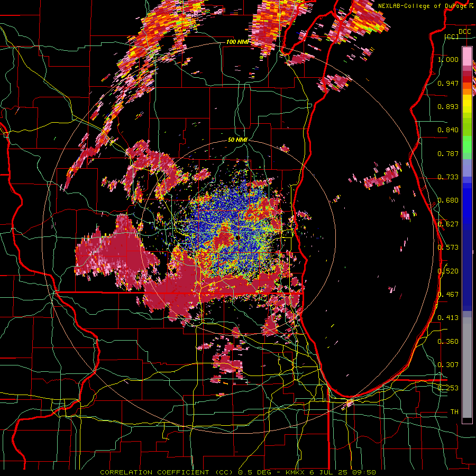
Task: Click the 0.893 legend value
Action: pos(448,106)
